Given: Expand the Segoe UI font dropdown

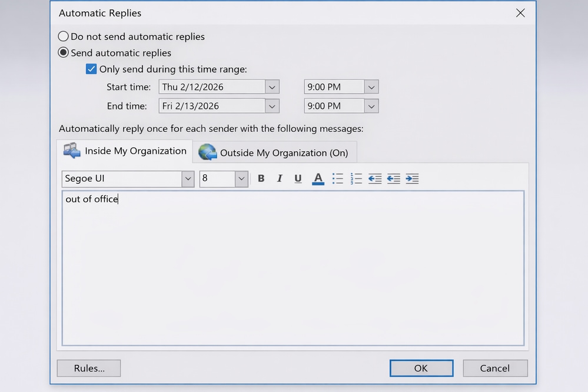Looking at the screenshot, I should tap(188, 179).
